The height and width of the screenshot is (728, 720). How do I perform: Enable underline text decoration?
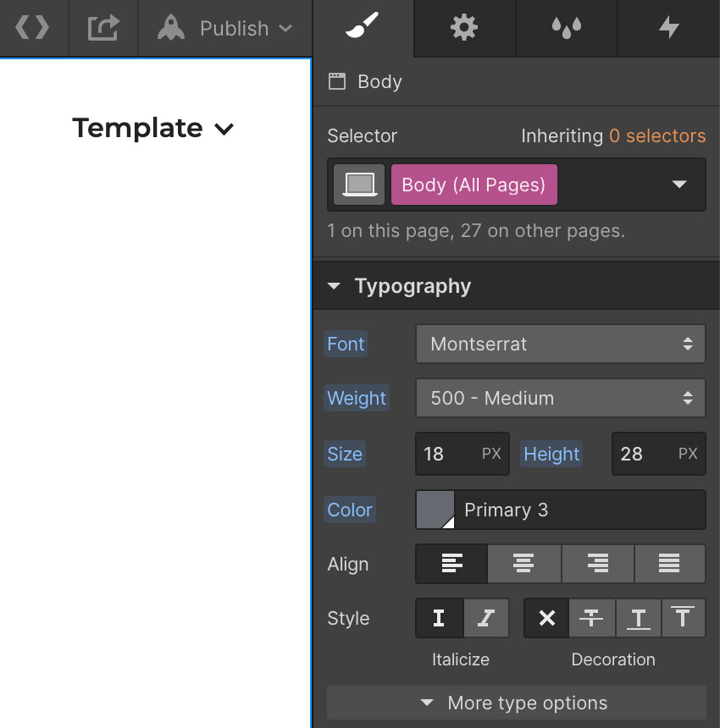pyautogui.click(x=638, y=618)
